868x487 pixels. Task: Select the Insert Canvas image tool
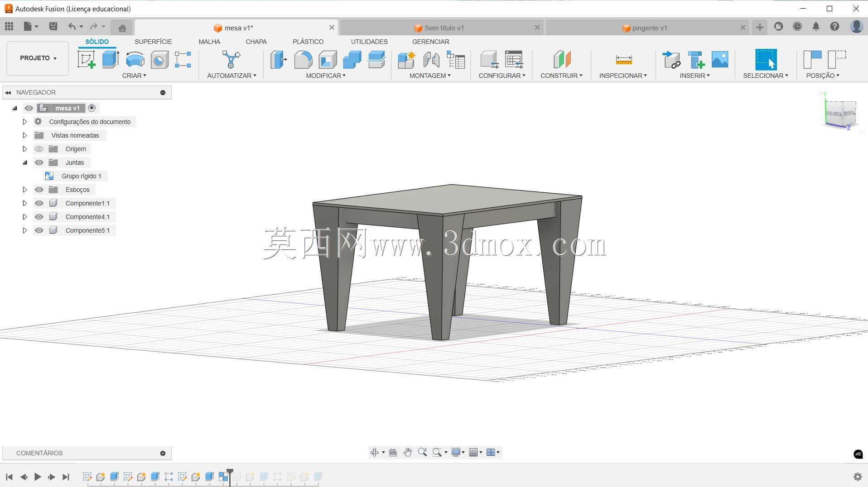[720, 59]
